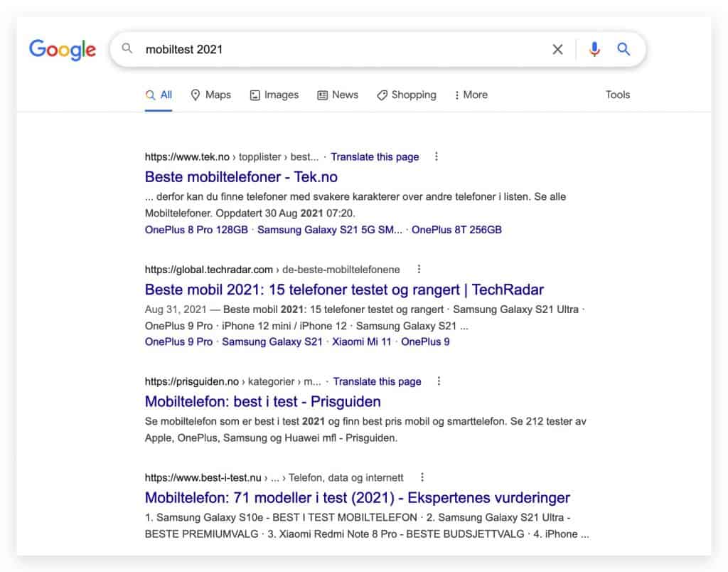The height and width of the screenshot is (572, 728).
Task: Open the Shopping tab
Action: pyautogui.click(x=407, y=95)
